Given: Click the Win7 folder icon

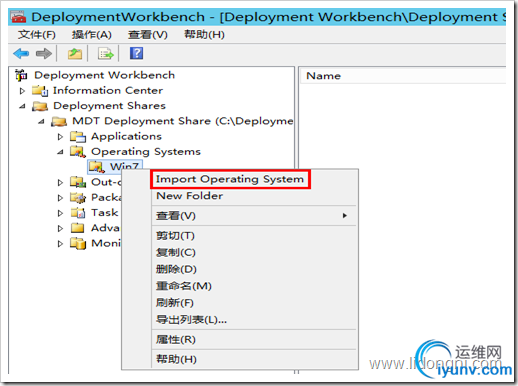Looking at the screenshot, I should click(97, 167).
